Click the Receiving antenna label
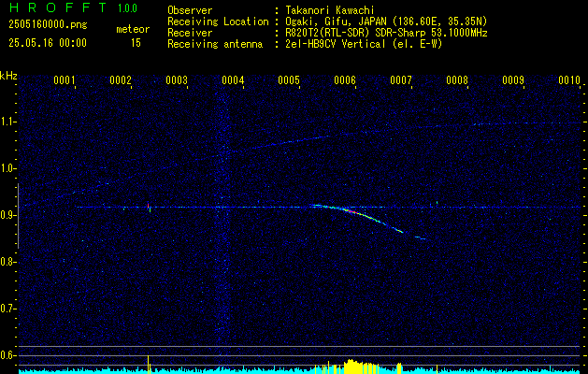Screen dimensions: 588x374 pyautogui.click(x=215, y=44)
